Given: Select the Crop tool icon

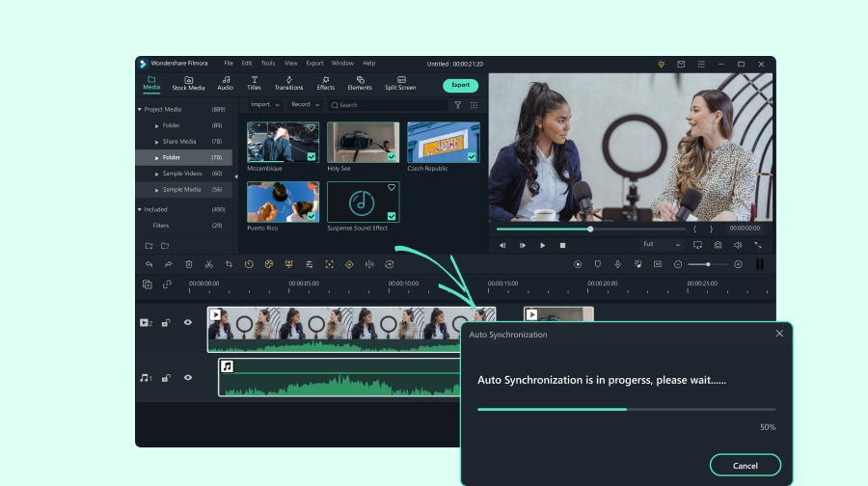Looking at the screenshot, I should 229,264.
